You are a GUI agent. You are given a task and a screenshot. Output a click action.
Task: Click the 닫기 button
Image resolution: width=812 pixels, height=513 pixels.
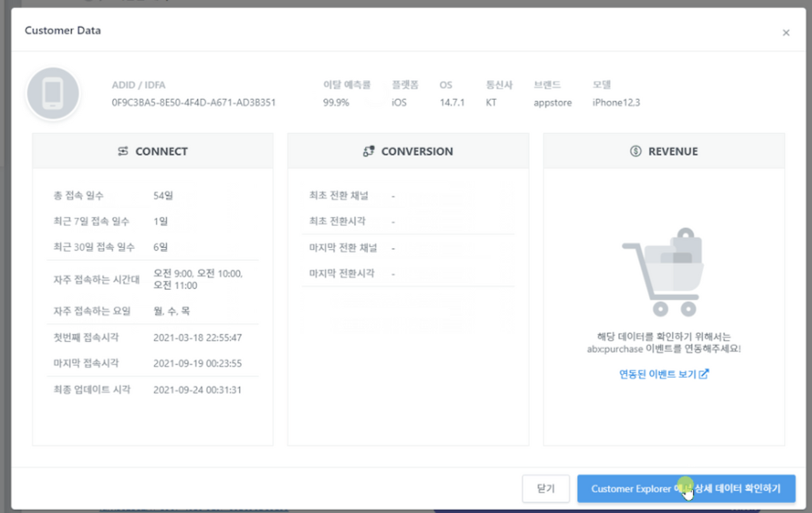[x=546, y=488]
